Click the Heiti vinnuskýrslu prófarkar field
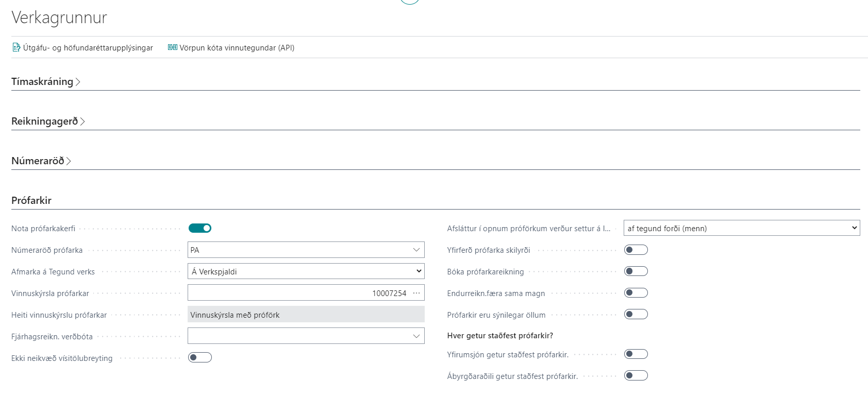 click(x=306, y=315)
